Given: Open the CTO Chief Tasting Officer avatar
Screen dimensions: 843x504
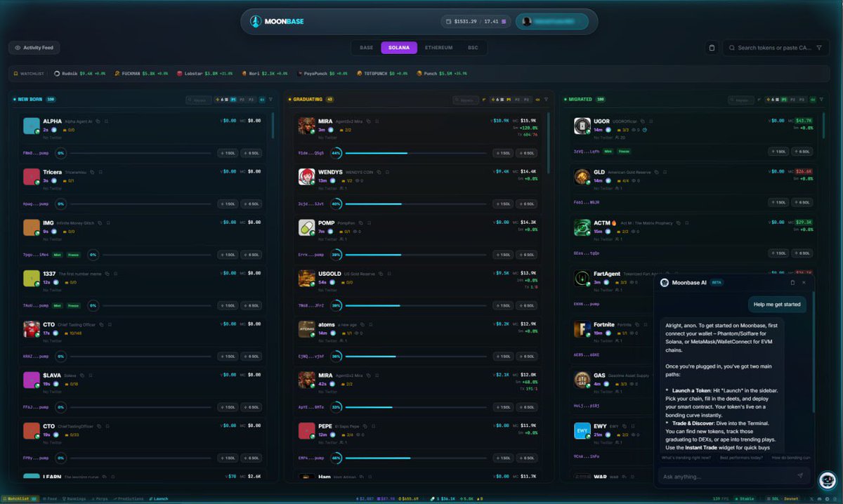Looking at the screenshot, I should click(32, 329).
